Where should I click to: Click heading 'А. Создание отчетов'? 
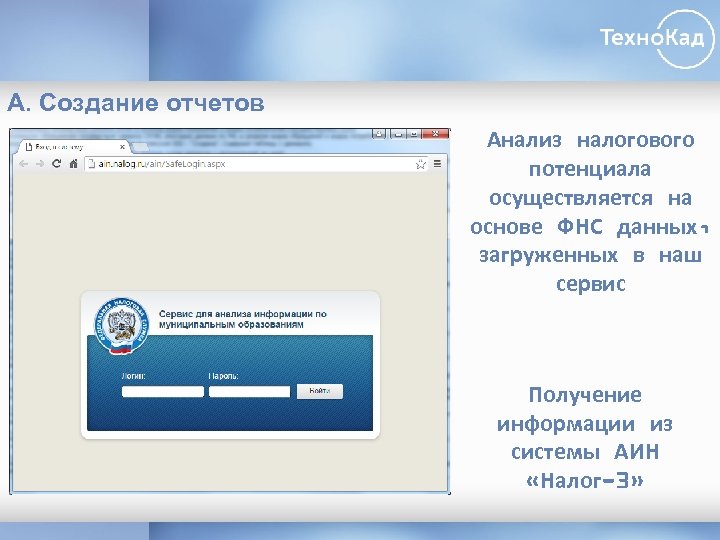[x=136, y=102]
